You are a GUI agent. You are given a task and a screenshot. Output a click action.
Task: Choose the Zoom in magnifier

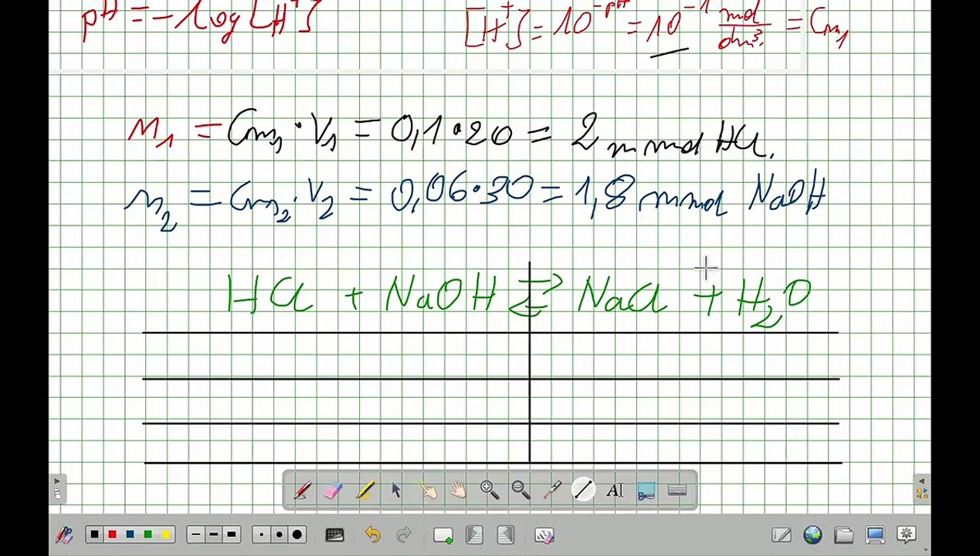pos(489,490)
